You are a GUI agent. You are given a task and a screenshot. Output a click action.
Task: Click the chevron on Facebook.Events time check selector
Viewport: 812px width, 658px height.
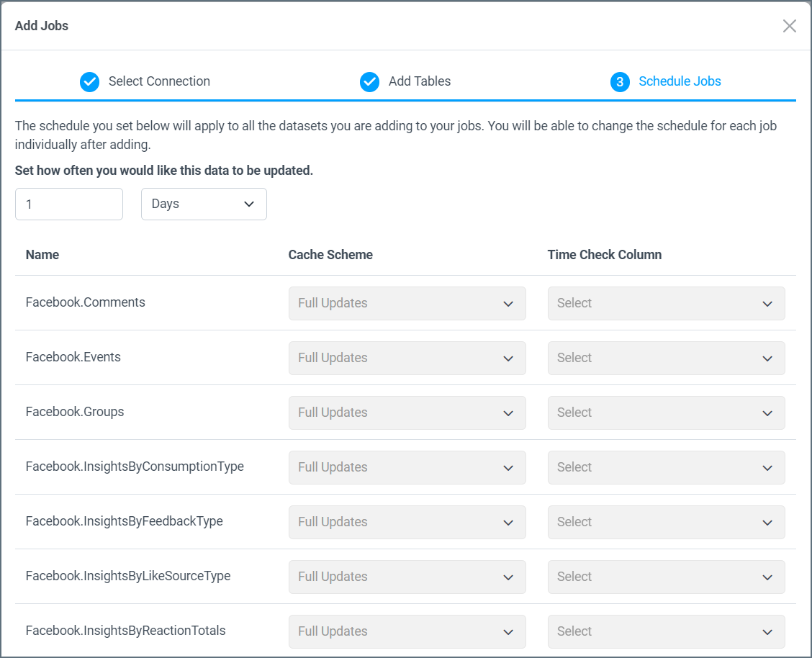tap(767, 358)
